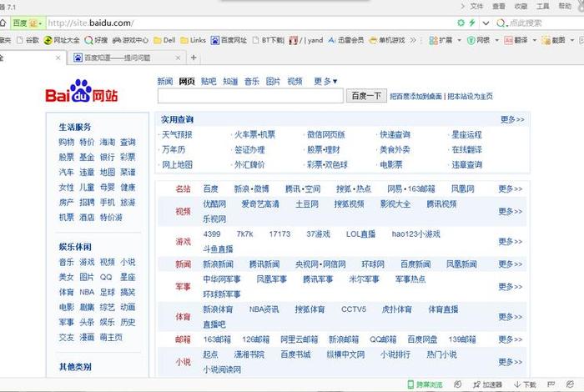Click the 加速器 status bar icon
Viewport: 584px width, 392px height.
tap(487, 384)
